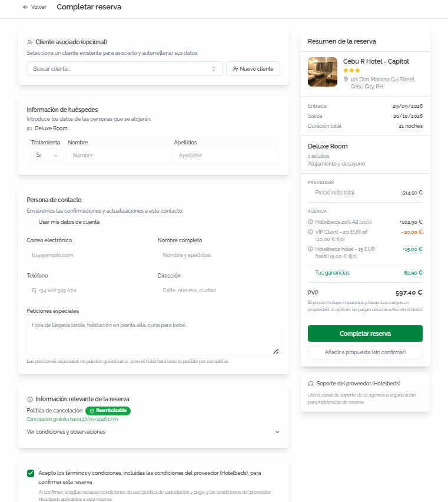
Task: Click info icon beside Hotelbeds hotel 15 EUR
Action: coord(310,249)
